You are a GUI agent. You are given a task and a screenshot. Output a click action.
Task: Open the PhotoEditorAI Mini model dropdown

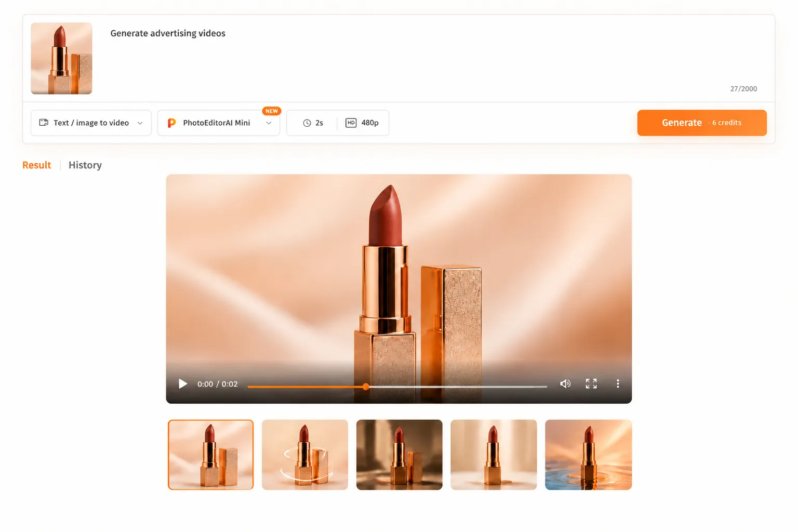click(219, 123)
